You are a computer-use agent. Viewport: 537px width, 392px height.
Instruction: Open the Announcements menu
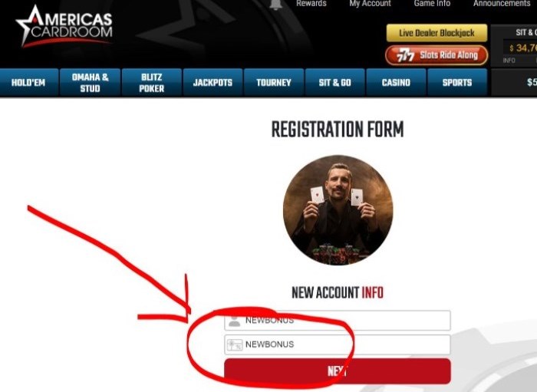point(502,3)
